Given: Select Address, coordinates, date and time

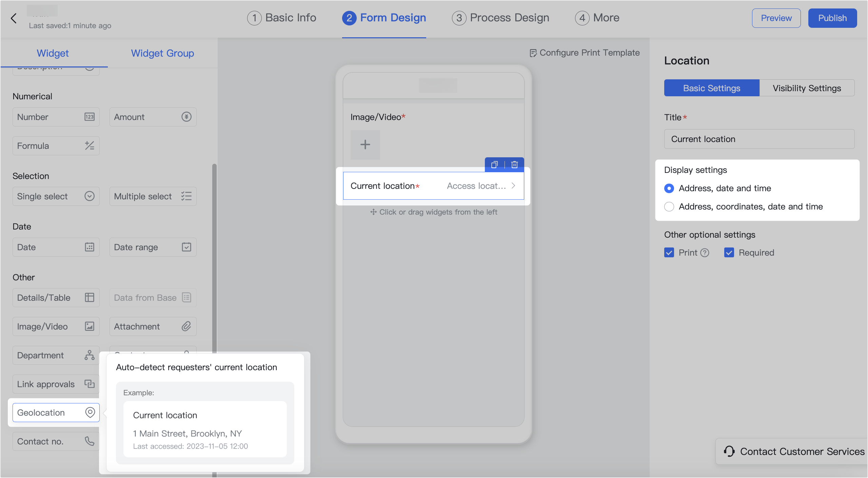Looking at the screenshot, I should pos(669,206).
